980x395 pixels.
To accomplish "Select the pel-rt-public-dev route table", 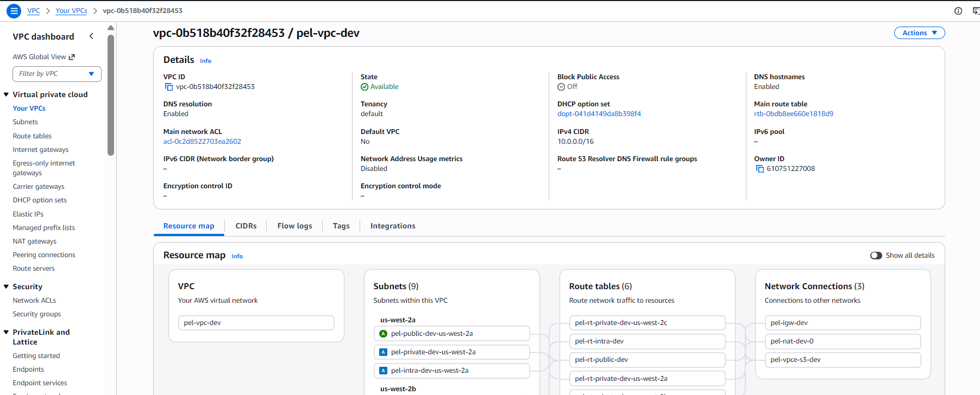I will (647, 360).
